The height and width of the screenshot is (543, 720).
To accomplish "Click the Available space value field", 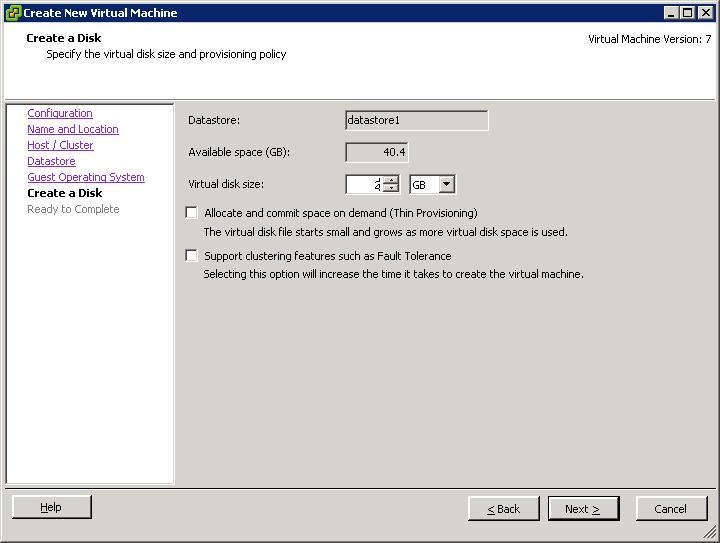I will 377,153.
